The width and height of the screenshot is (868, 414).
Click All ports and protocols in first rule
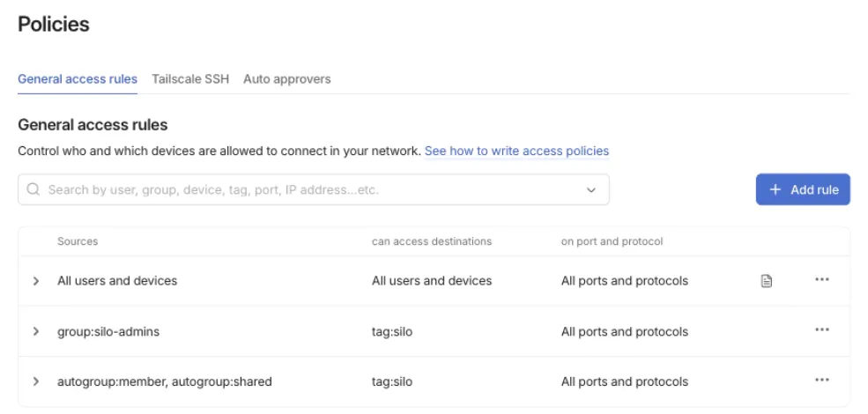(625, 281)
